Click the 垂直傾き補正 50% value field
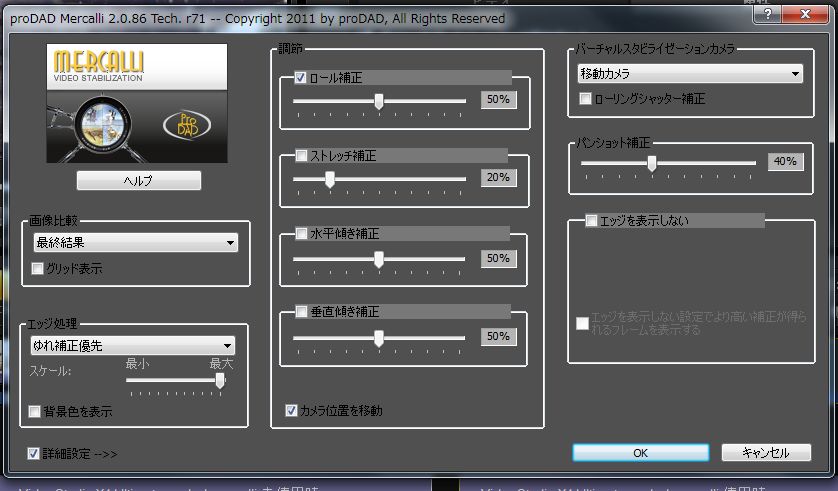This screenshot has height=491, width=838. click(x=499, y=337)
